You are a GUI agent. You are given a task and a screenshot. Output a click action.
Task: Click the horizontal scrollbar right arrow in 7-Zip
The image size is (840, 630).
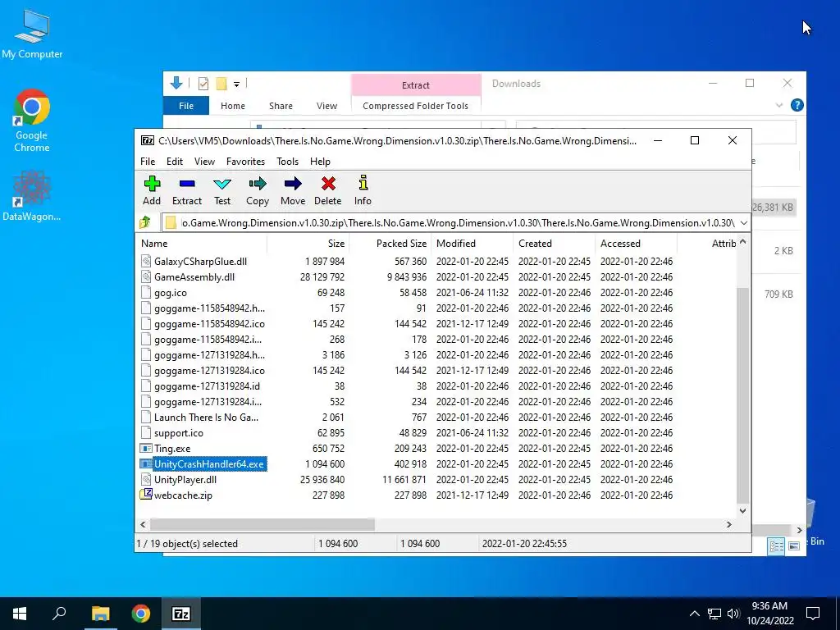point(729,524)
